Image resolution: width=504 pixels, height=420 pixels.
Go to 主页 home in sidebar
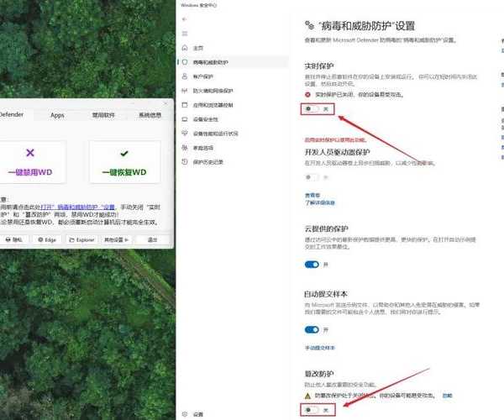(198, 48)
